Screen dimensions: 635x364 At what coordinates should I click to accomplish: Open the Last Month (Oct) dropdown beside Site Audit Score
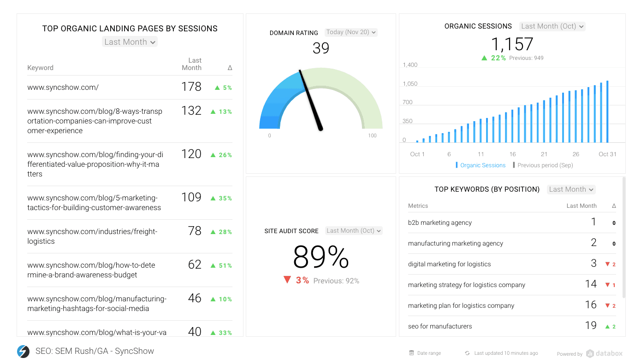[353, 230]
